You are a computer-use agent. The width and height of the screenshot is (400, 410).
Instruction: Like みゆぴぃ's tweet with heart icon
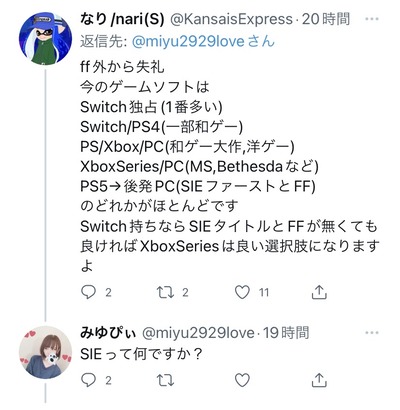(242, 380)
